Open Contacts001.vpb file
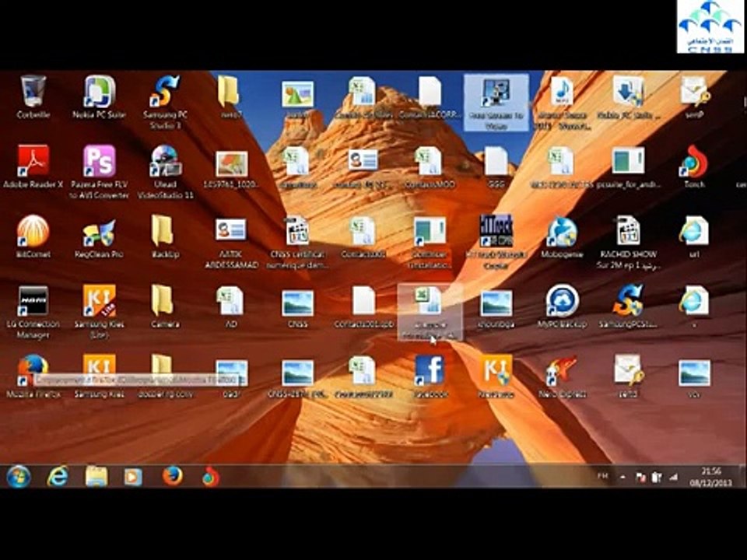This screenshot has height=560, width=747. click(x=363, y=306)
